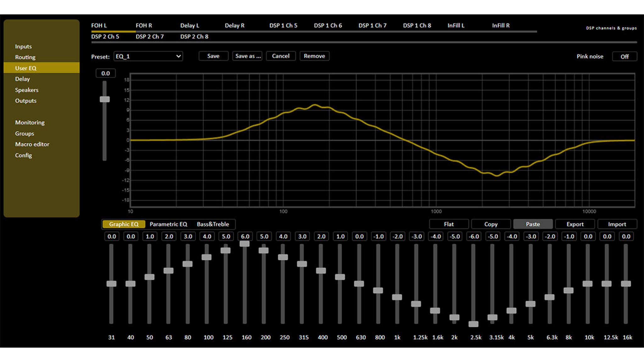The image size is (644, 362).
Task: Click the 2.5k band fader handle
Action: point(473,324)
